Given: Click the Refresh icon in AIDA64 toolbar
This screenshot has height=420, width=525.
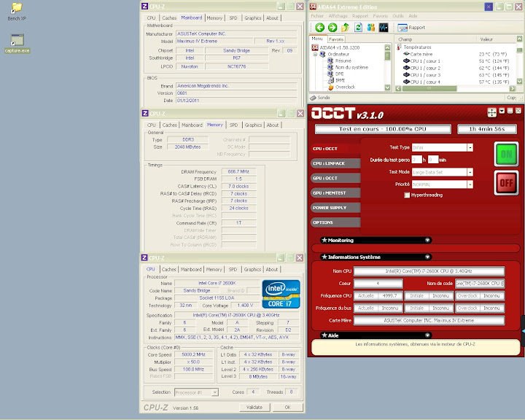Looking at the screenshot, I should click(x=358, y=28).
